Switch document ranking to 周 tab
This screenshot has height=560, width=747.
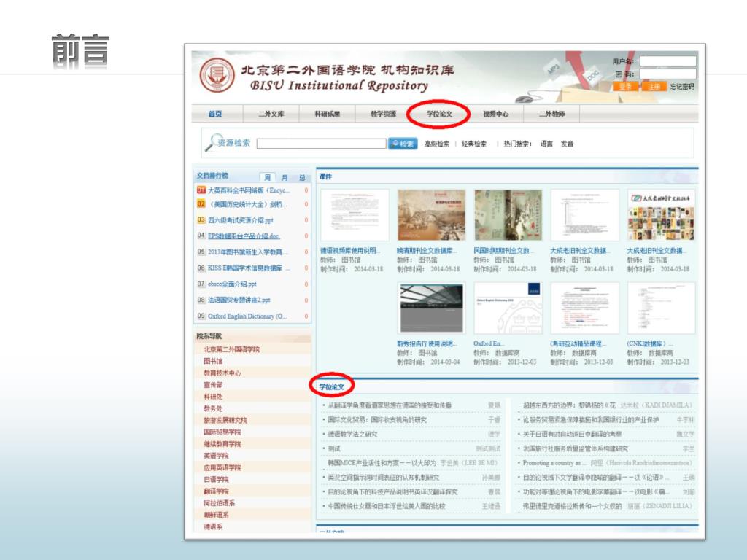click(267, 177)
